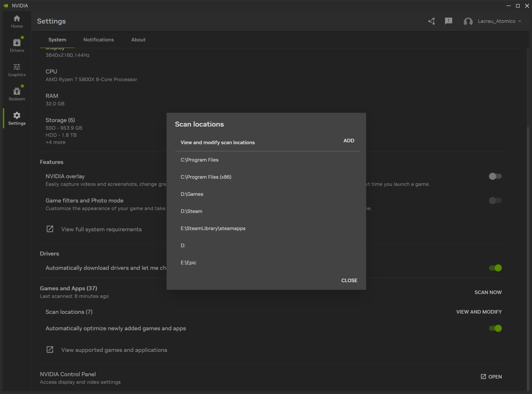Click Last scanned: 8 minutes ago text
The image size is (532, 394).
[x=74, y=296]
